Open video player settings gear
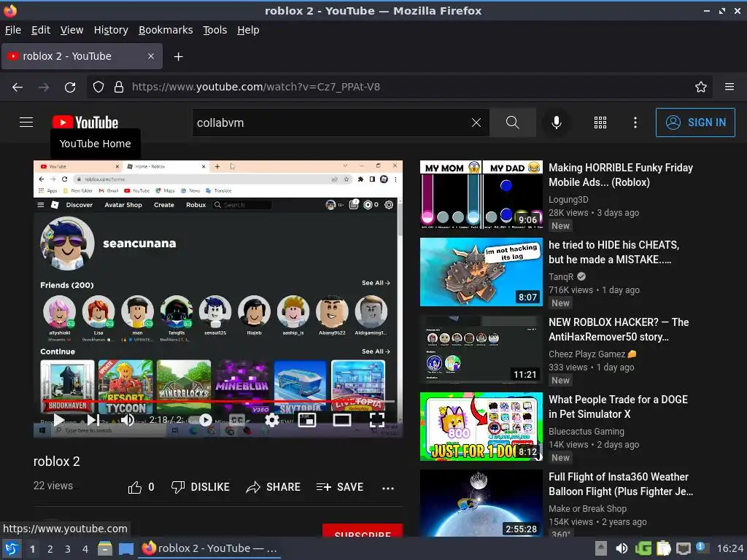 [x=271, y=419]
